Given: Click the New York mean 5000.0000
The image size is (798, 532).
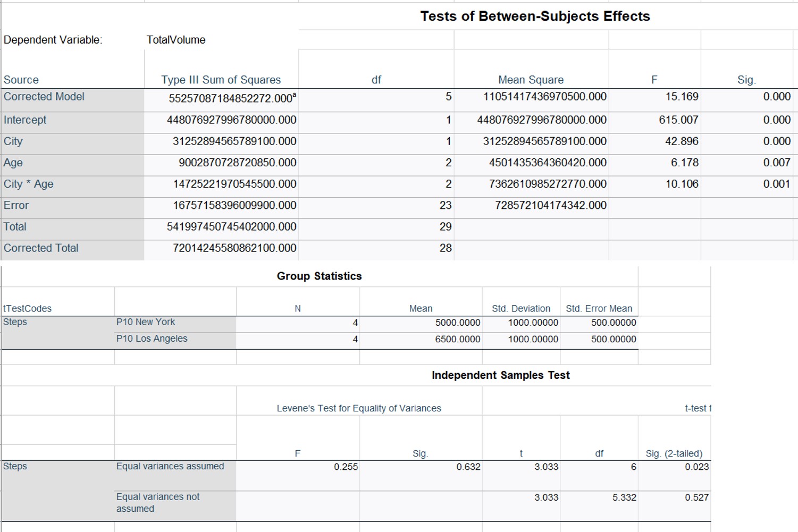Looking at the screenshot, I should point(457,323).
